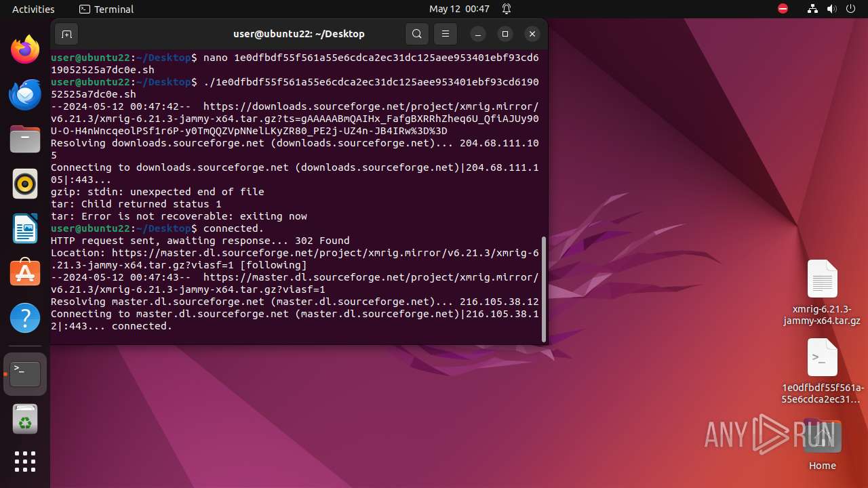
Task: Open the Trash in the dock
Action: pos(25,419)
